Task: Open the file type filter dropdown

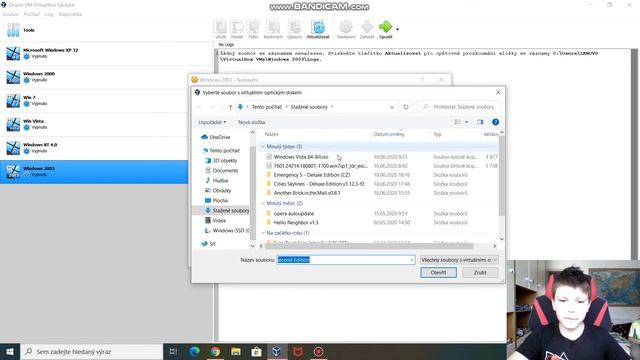Action: coord(459,260)
